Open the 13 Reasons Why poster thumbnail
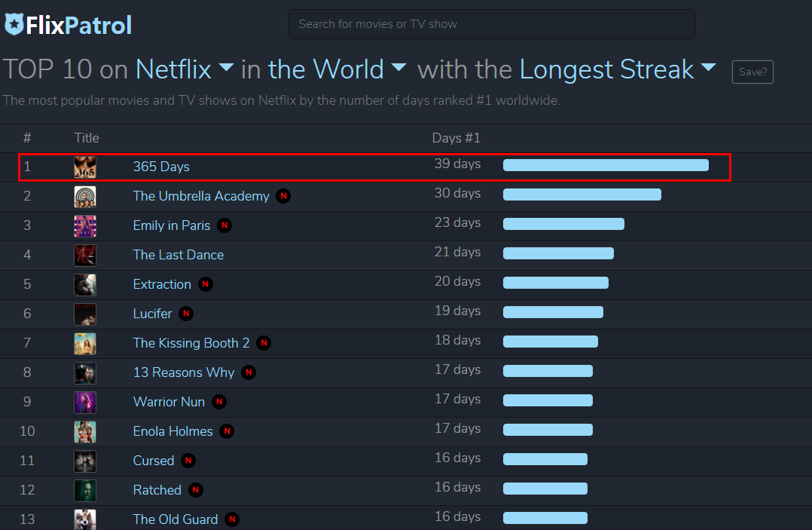812x530 pixels. (85, 373)
